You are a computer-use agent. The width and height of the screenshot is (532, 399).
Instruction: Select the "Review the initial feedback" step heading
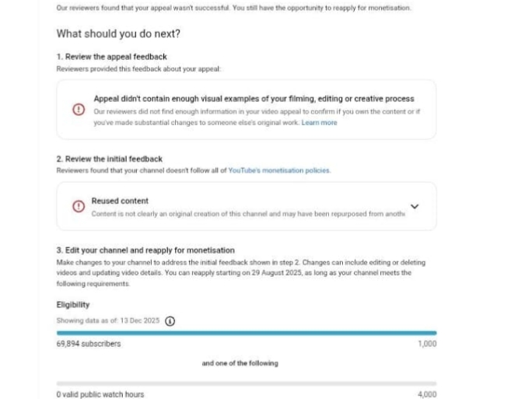tap(110, 159)
